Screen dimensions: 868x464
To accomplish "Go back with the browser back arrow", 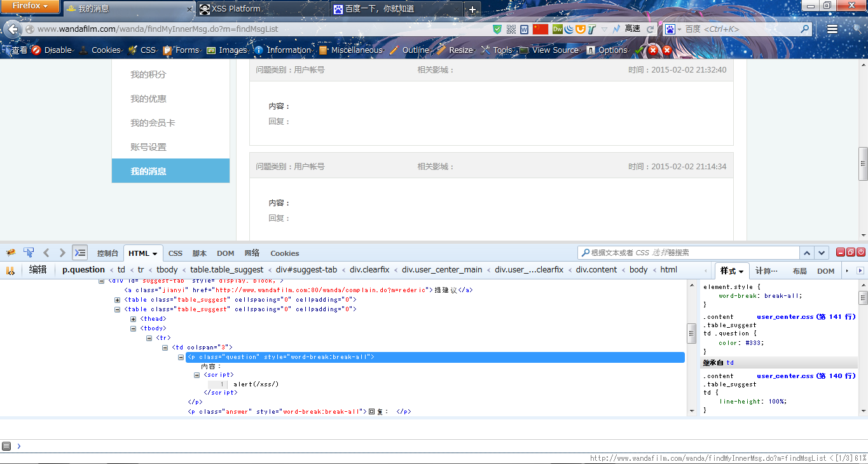I will point(13,29).
